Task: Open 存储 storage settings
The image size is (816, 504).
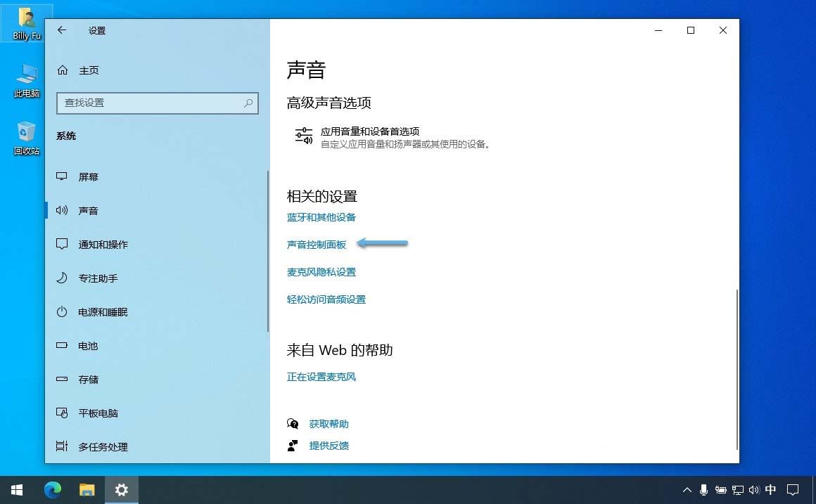Action: [88, 379]
